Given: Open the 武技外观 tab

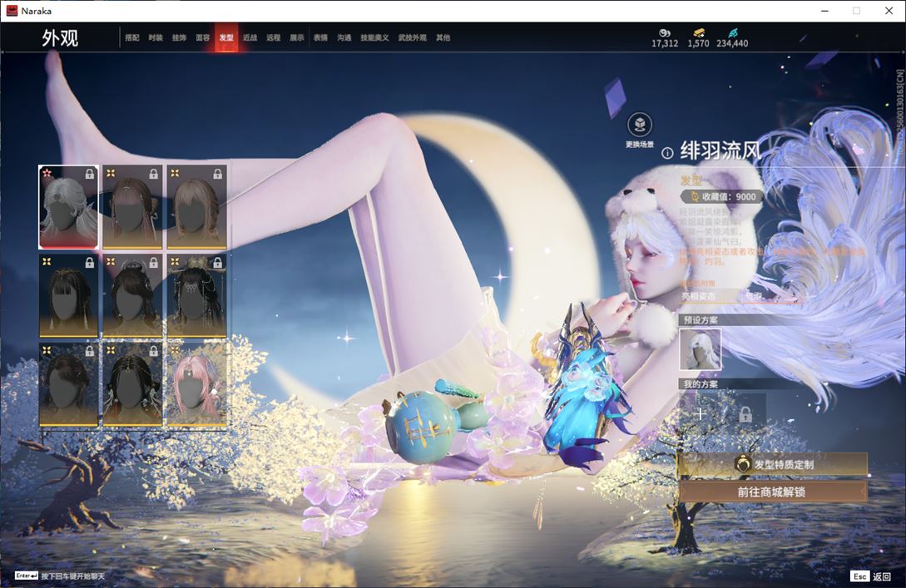Looking at the screenshot, I should 412,37.
